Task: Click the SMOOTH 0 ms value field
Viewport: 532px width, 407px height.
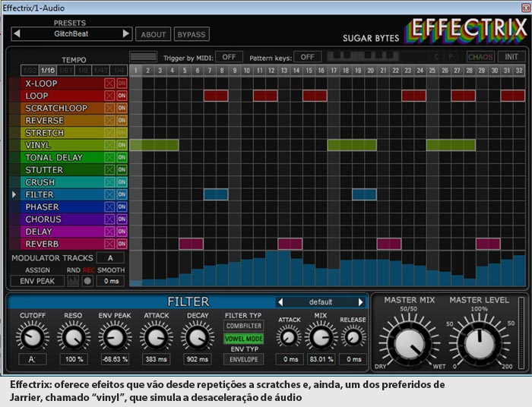Action: [111, 281]
